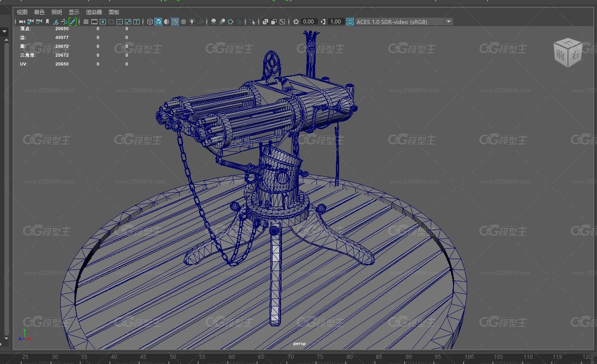
Task: Toggle Wireframe on Shaded display
Action: click(175, 22)
